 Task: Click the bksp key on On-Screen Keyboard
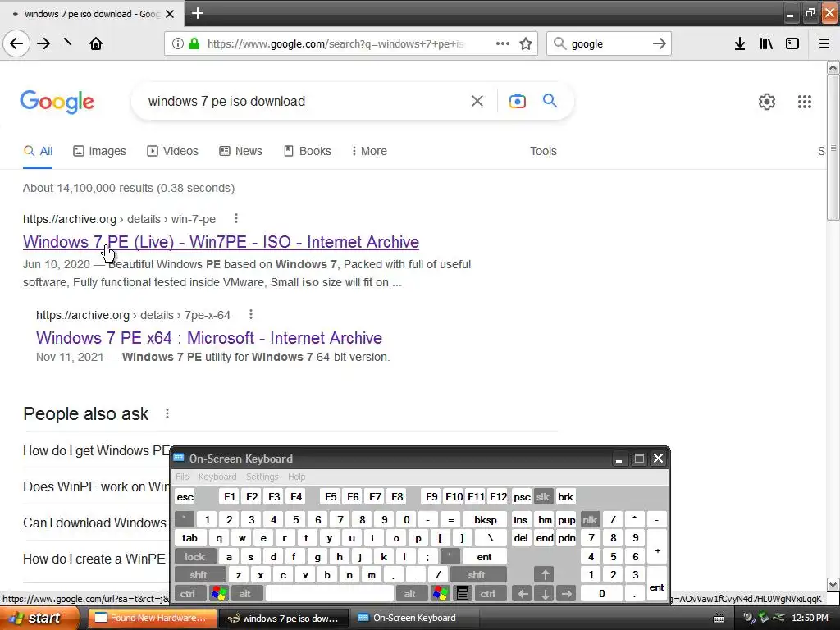click(485, 519)
